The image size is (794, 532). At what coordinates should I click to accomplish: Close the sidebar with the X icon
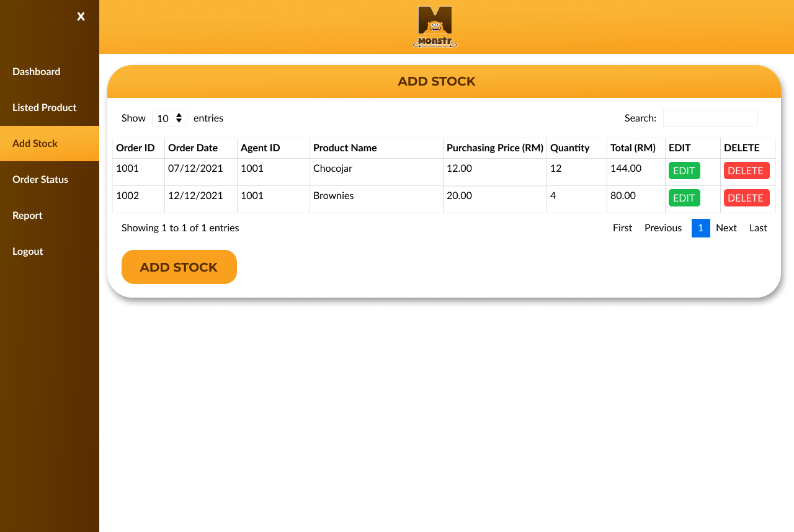pos(81,17)
